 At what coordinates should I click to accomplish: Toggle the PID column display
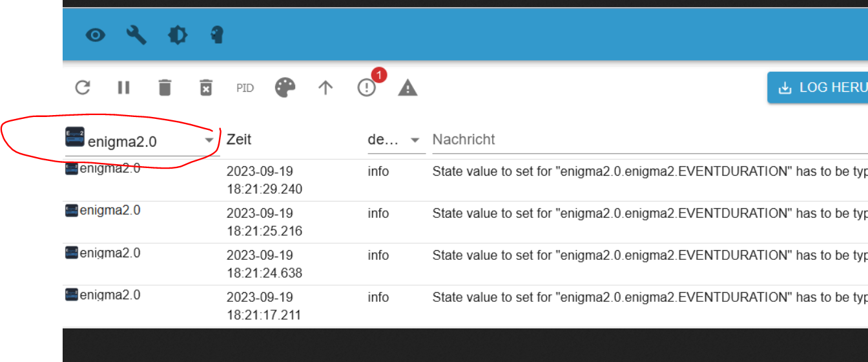tap(245, 88)
